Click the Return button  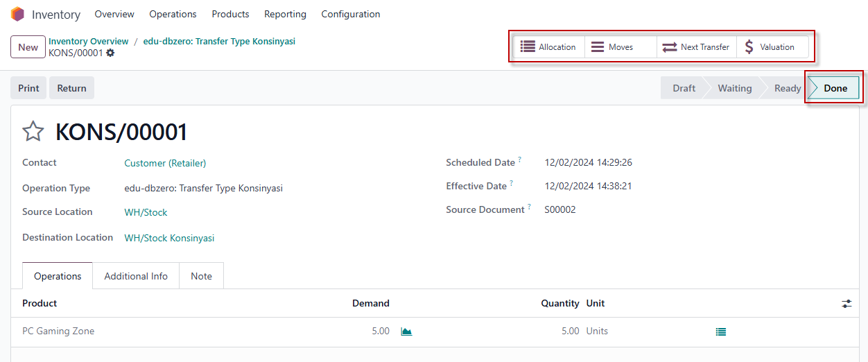(71, 88)
